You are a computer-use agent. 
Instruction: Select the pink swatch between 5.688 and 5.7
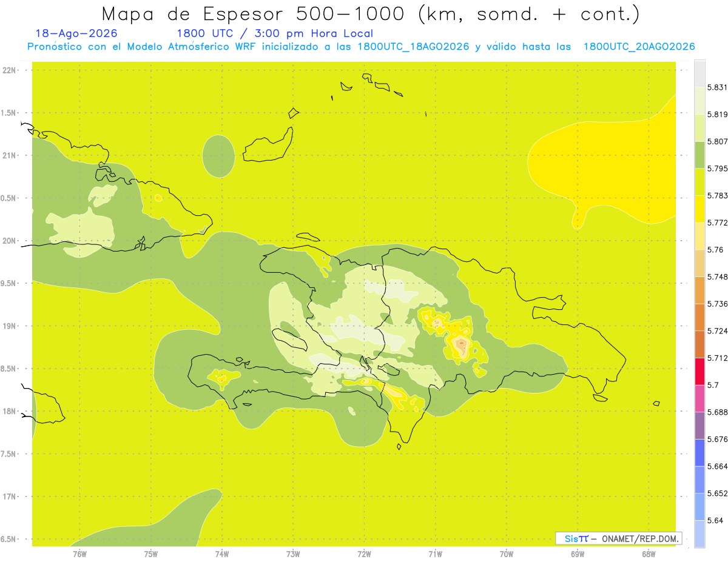click(699, 398)
